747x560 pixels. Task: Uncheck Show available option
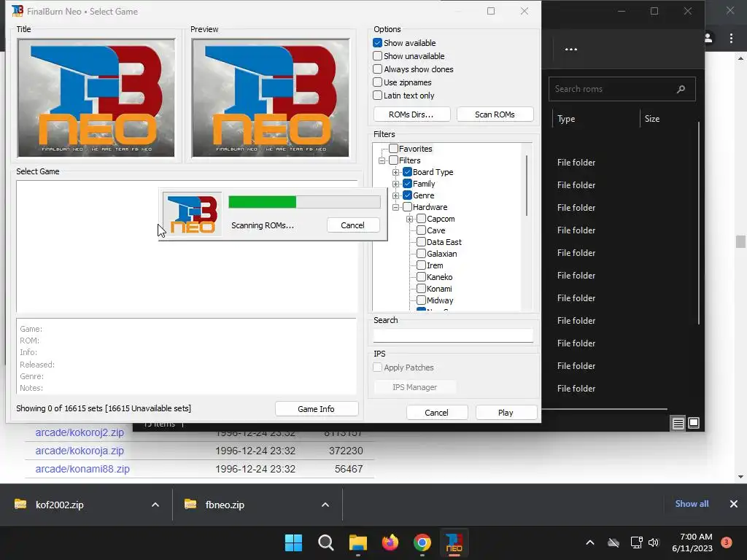(x=377, y=43)
